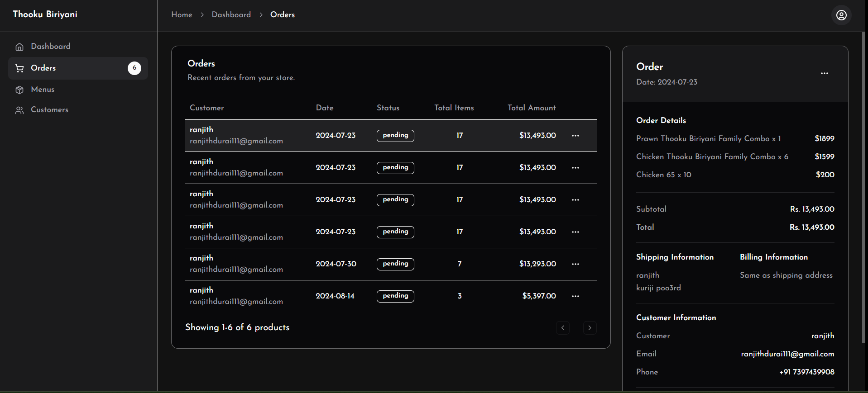
Task: Go to the next page of orders
Action: tap(589, 328)
